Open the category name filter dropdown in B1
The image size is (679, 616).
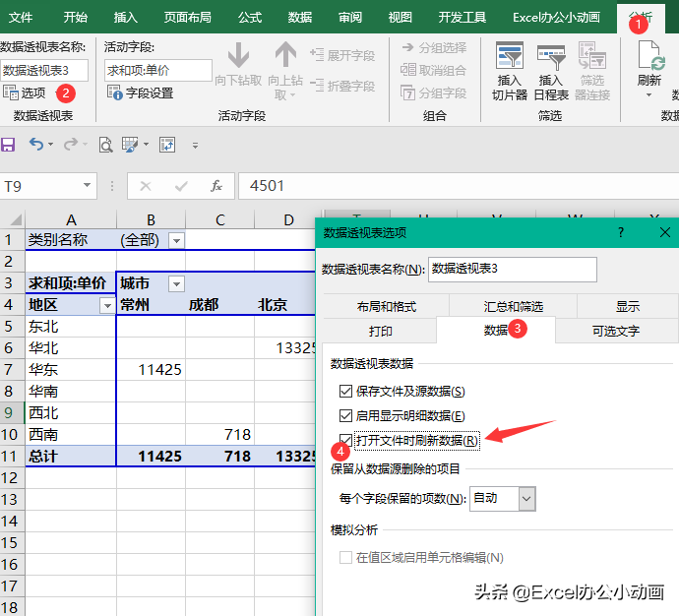[x=177, y=240]
